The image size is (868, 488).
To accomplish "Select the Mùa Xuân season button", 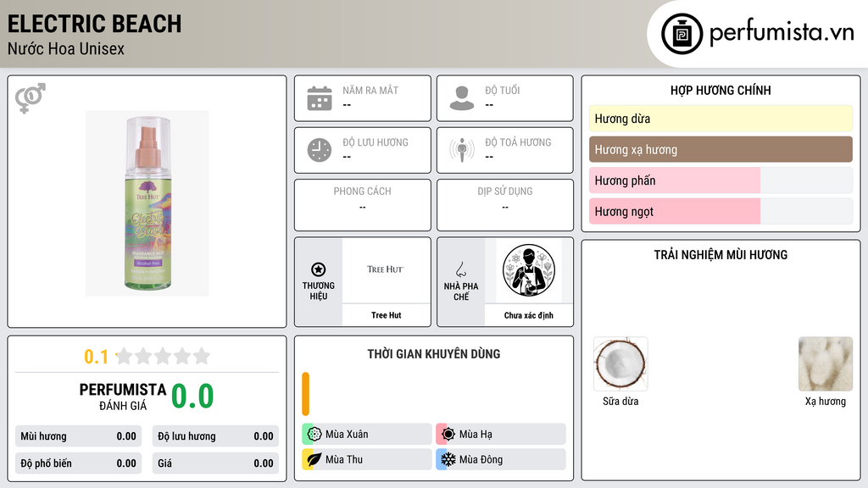I will (367, 435).
